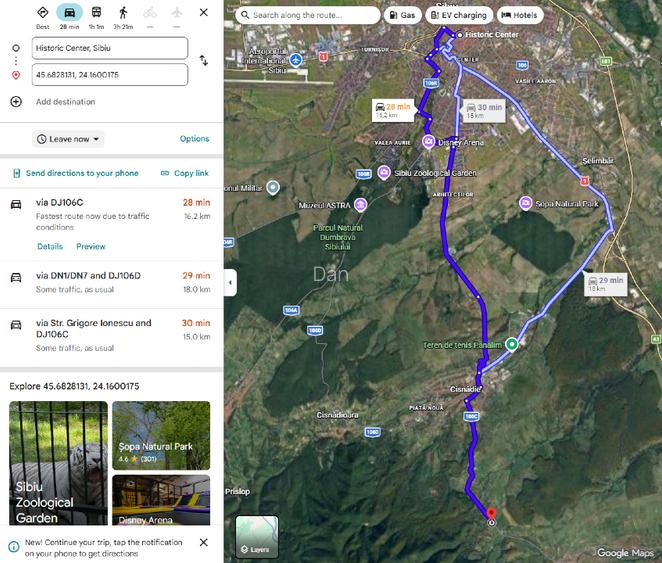
Task: Filter by Hotels chip
Action: tap(520, 15)
